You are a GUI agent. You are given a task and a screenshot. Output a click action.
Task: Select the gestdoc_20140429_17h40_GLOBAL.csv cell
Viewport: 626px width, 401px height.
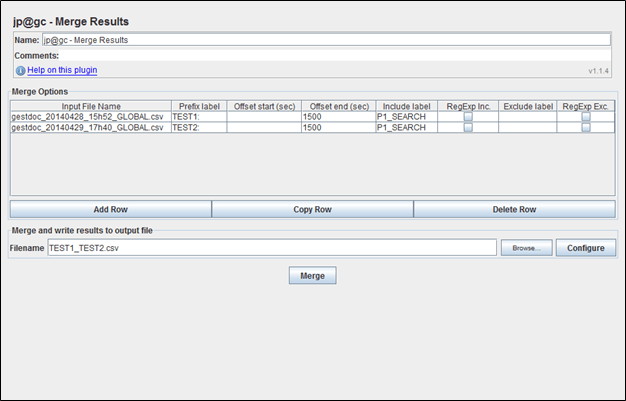(x=90, y=128)
